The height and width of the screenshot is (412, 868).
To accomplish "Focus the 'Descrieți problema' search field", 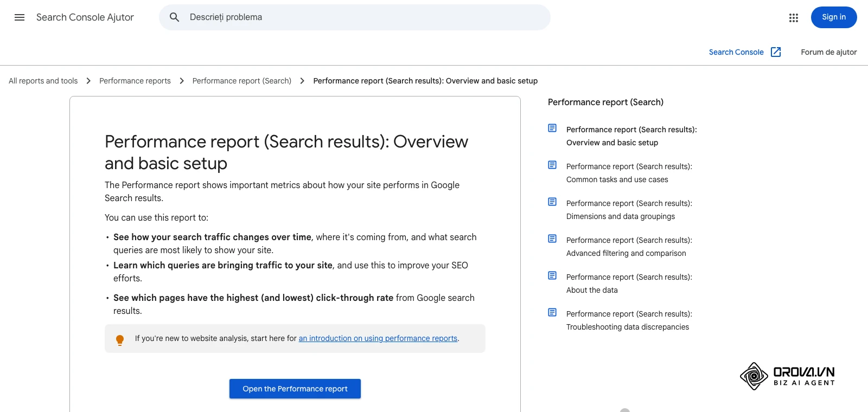I will (355, 17).
